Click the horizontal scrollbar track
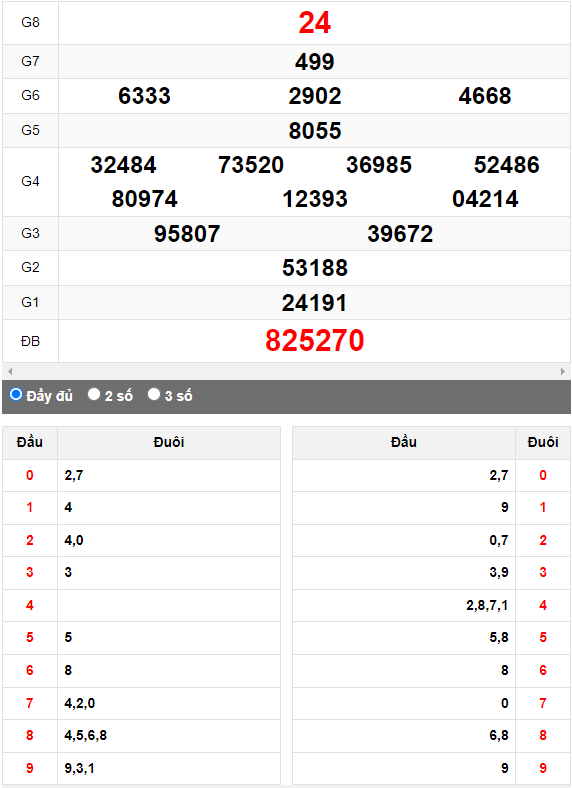The height and width of the screenshot is (788, 572). (x=286, y=371)
